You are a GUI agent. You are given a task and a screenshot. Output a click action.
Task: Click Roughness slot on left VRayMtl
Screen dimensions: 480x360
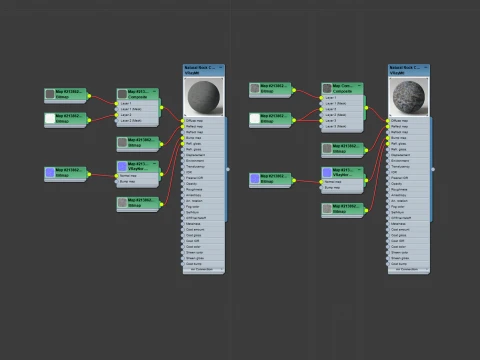tap(204, 189)
